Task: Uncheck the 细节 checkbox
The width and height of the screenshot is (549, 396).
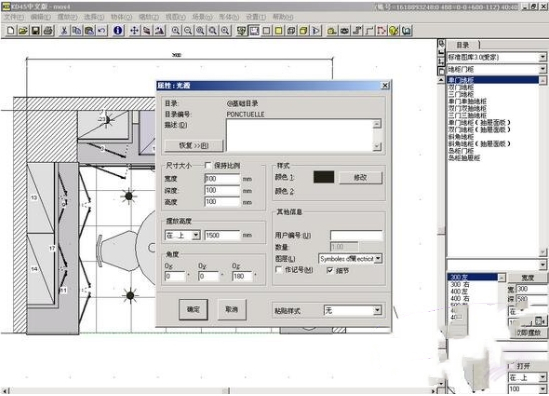Action: click(x=330, y=270)
